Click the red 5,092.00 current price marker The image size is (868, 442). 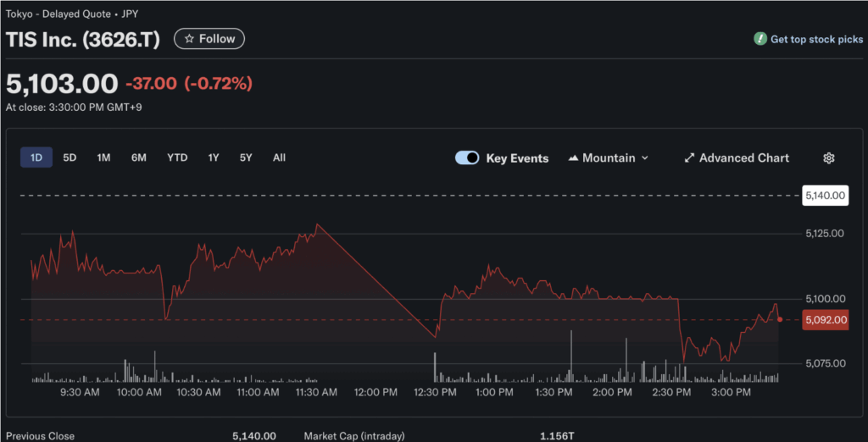coord(826,320)
